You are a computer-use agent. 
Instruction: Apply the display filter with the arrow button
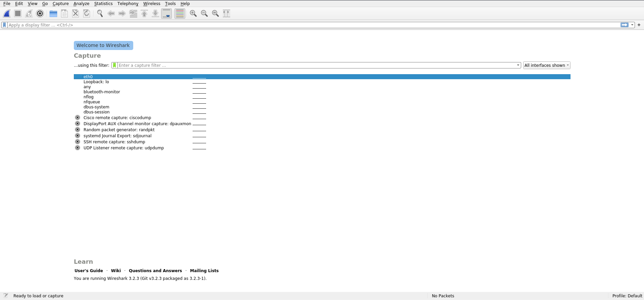625,25
